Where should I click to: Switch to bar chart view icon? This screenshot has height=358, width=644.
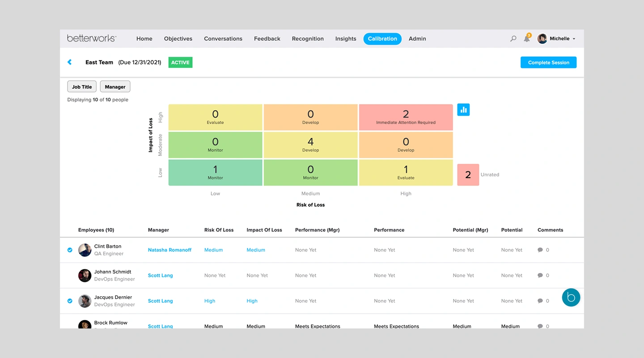pos(463,110)
